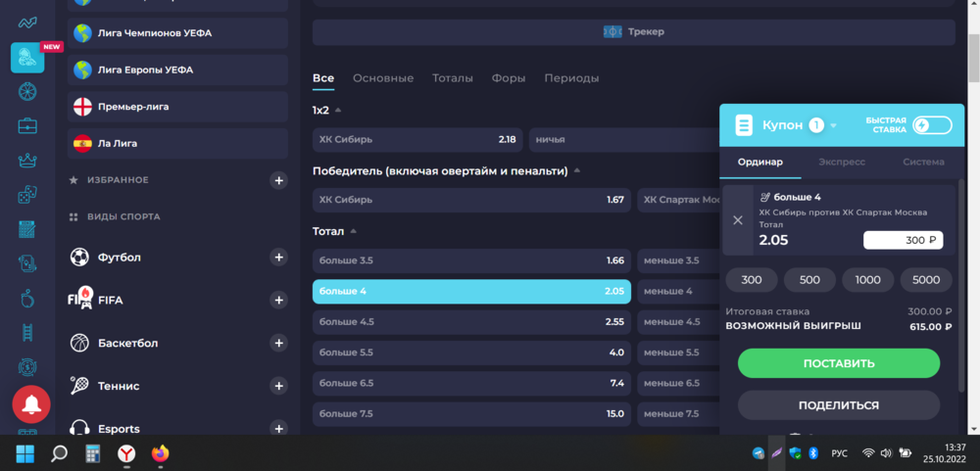This screenshot has height=471, width=980.
Task: Expand Избранное with its plus button
Action: coord(278,180)
